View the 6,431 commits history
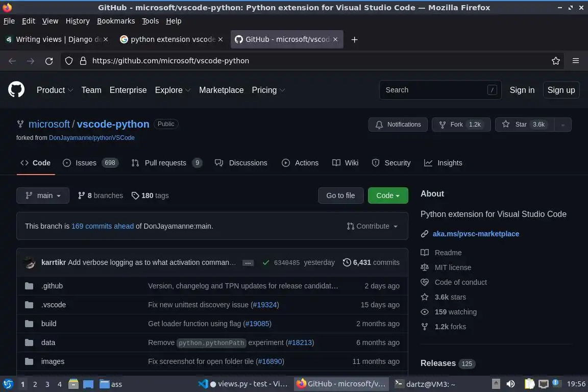The height and width of the screenshot is (392, 588). click(x=371, y=262)
